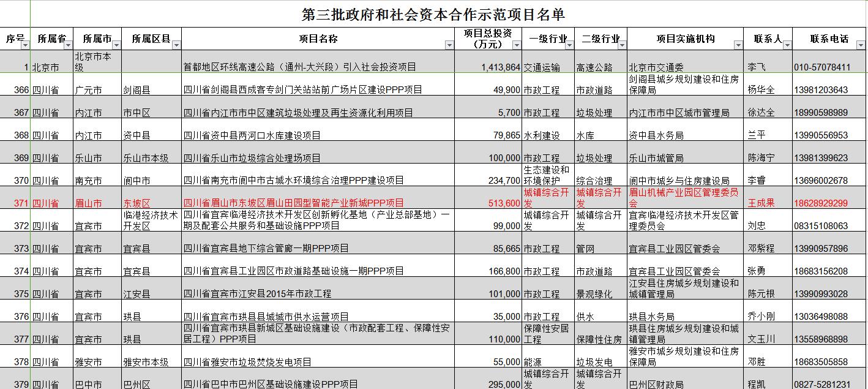This screenshot has width=868, height=389.
Task: Select the 水利建设 industry cell
Action: [548, 130]
